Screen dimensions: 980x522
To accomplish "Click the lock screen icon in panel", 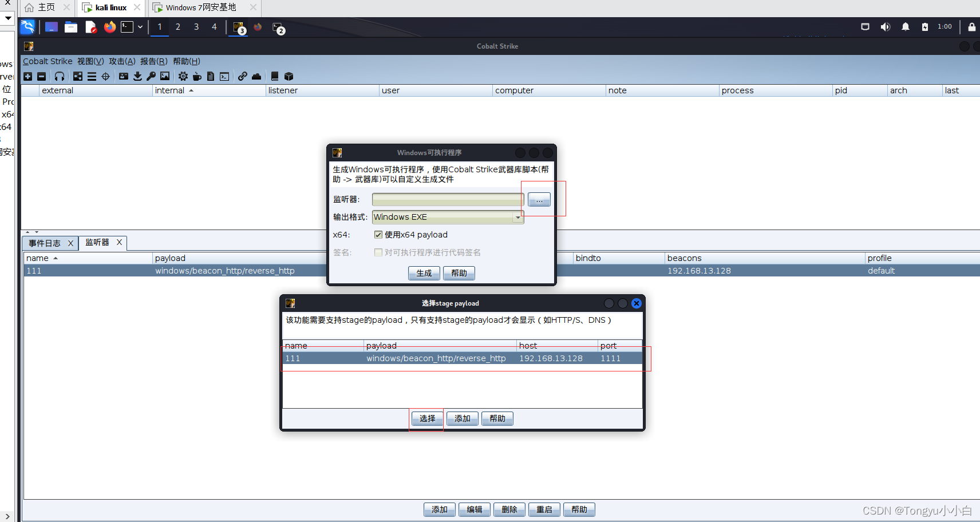I will click(x=971, y=27).
